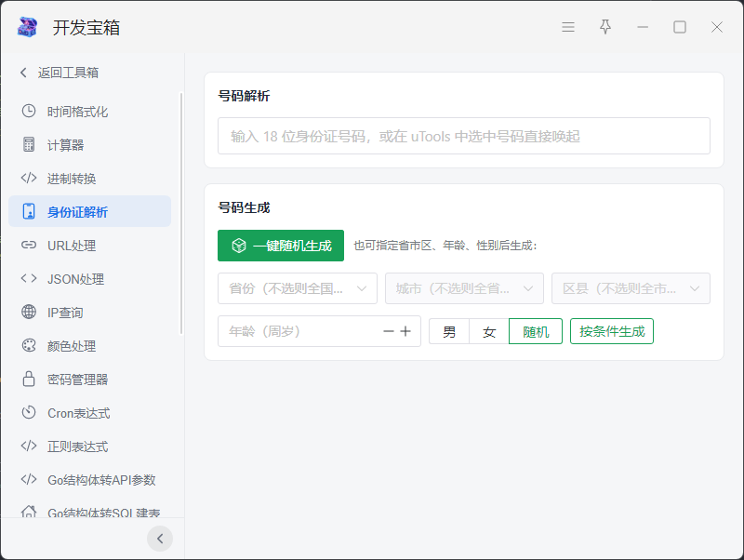Select gender option 女
This screenshot has width=744, height=560.
click(489, 331)
